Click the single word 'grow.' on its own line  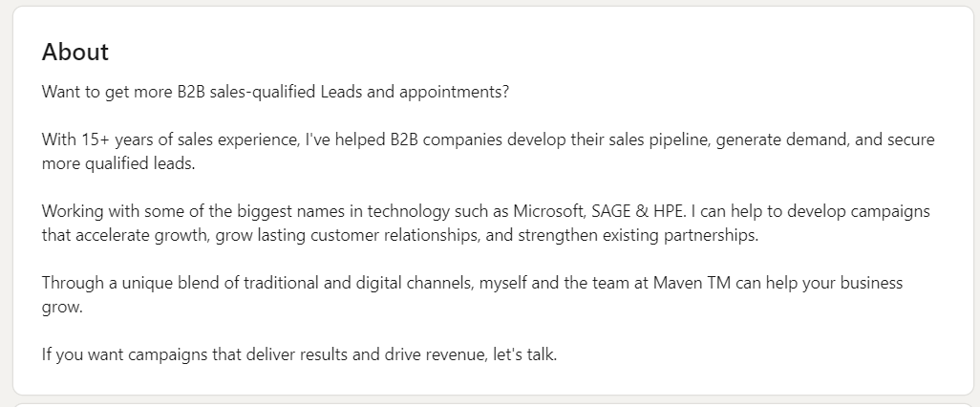click(x=62, y=308)
